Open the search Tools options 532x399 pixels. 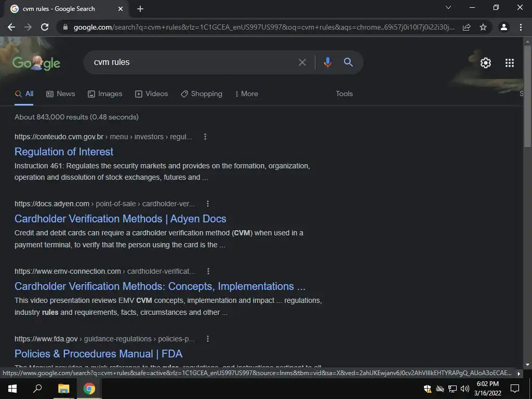tap(344, 94)
